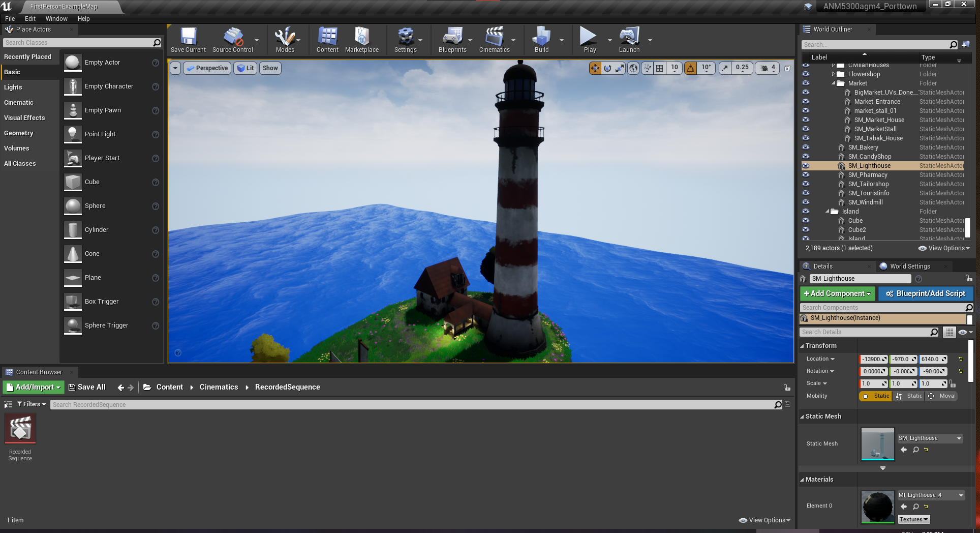
Task: Open the Perspective view dropdown
Action: [x=207, y=68]
